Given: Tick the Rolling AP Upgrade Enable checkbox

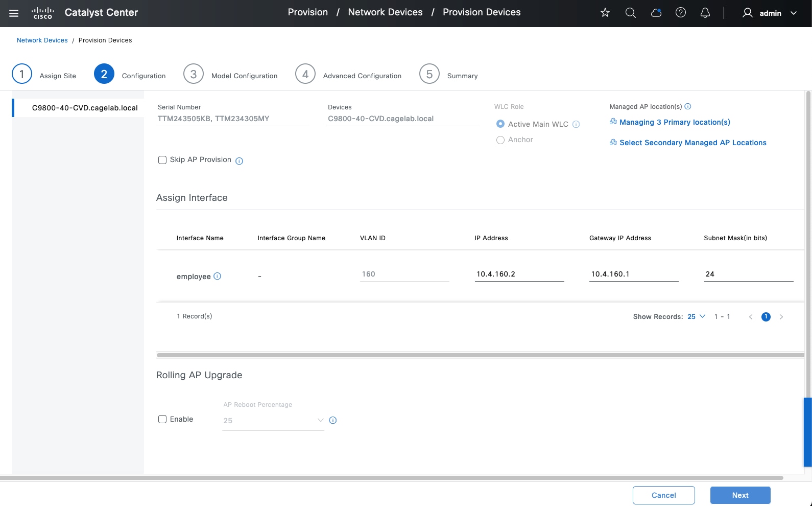Looking at the screenshot, I should 162,419.
